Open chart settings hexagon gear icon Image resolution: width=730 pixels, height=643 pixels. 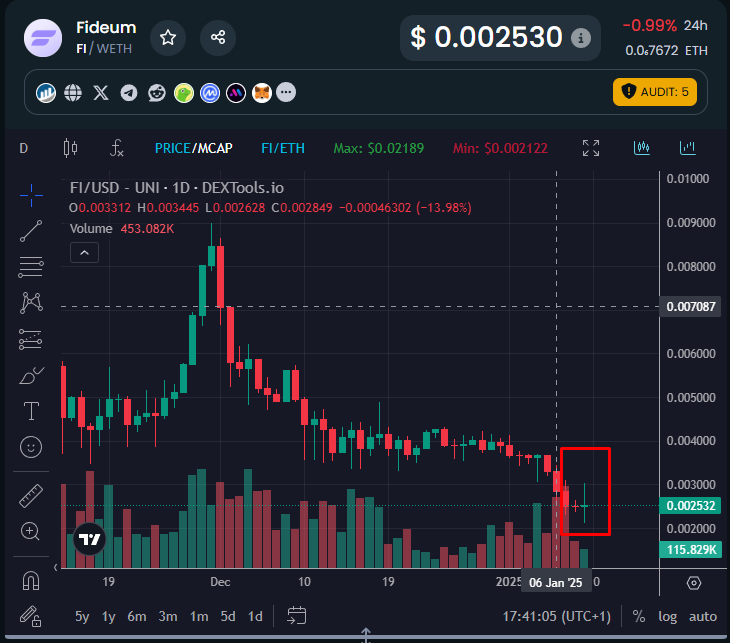point(694,583)
